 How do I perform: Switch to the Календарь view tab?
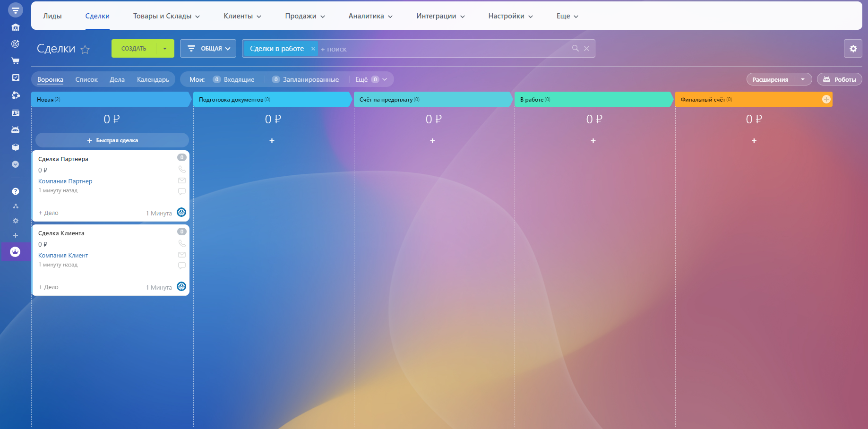(153, 79)
